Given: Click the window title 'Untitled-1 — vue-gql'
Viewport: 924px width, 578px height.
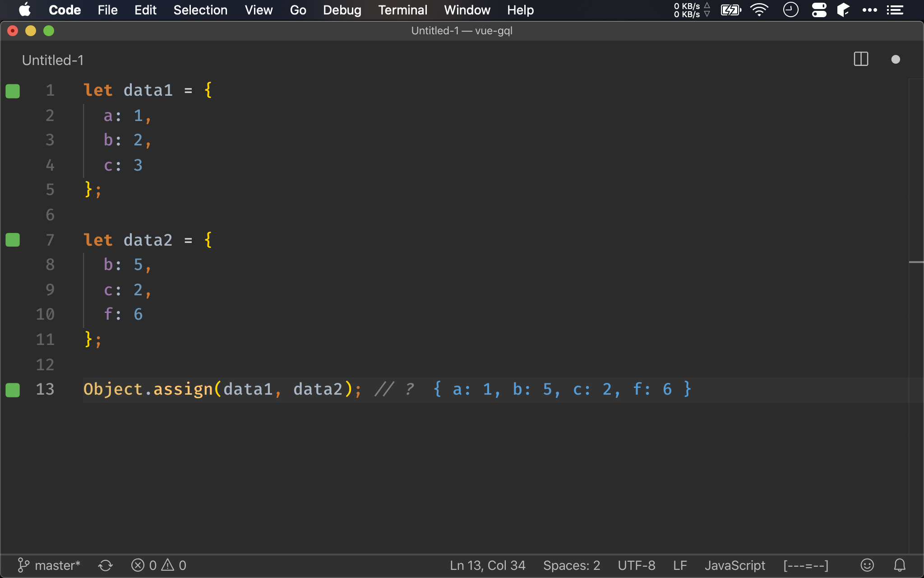Looking at the screenshot, I should click(x=462, y=31).
